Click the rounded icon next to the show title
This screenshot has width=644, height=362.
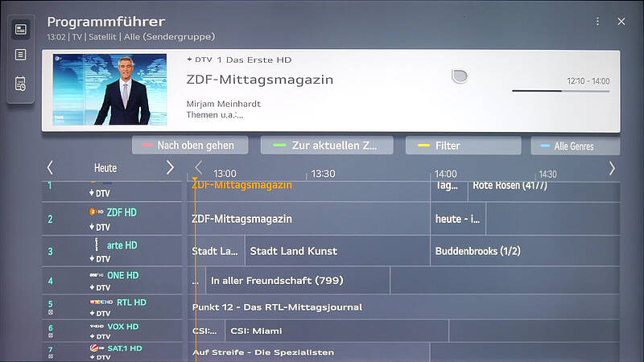point(459,76)
